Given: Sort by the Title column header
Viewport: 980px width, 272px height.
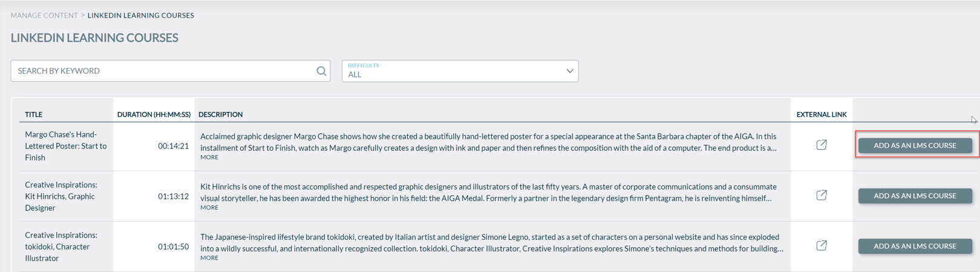Looking at the screenshot, I should pyautogui.click(x=34, y=114).
